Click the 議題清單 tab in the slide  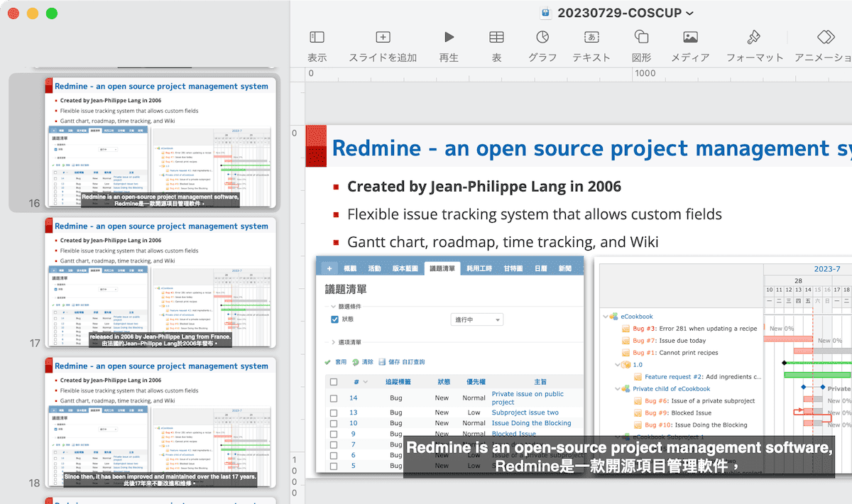[442, 268]
